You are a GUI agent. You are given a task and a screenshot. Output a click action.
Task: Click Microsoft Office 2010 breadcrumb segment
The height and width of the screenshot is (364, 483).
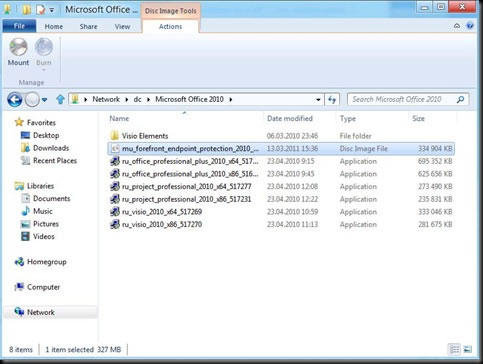pos(189,99)
